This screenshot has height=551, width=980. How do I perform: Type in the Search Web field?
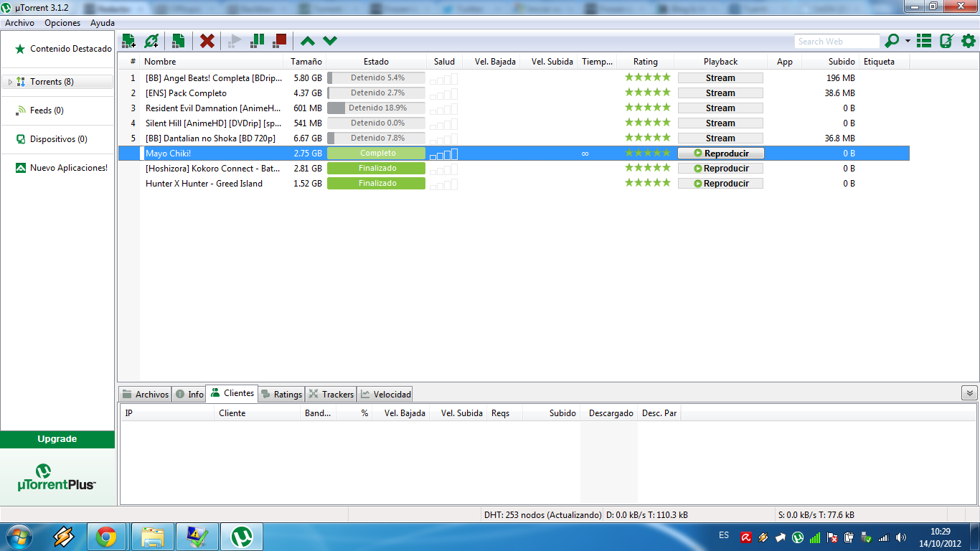tap(837, 41)
